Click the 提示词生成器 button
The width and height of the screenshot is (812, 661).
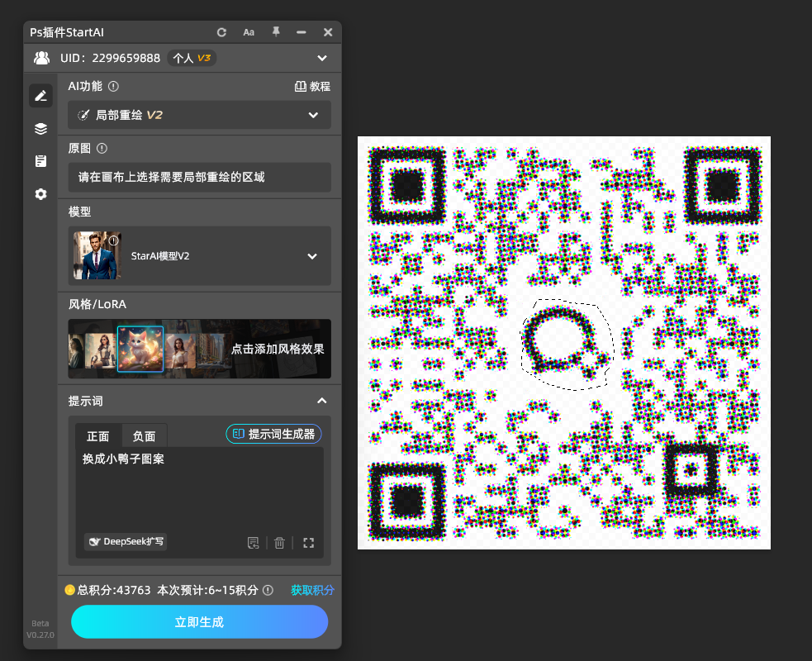pos(274,434)
